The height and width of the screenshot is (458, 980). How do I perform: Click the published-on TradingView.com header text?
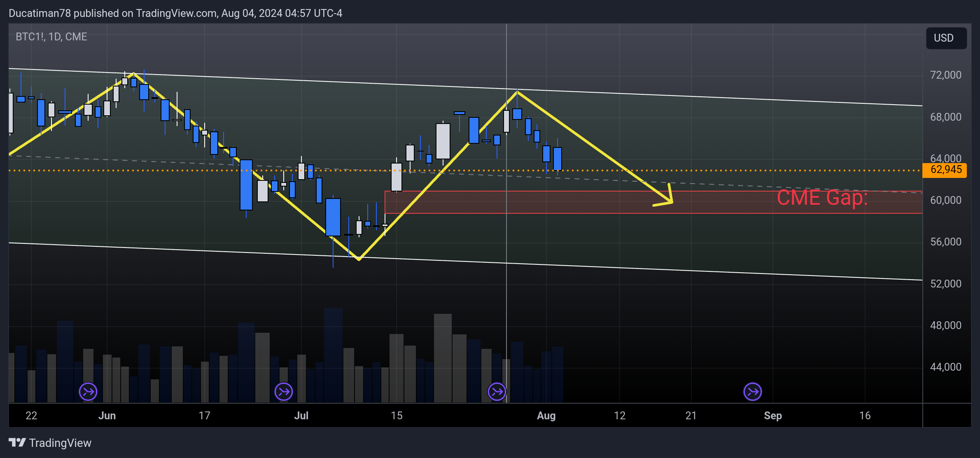[x=175, y=14]
